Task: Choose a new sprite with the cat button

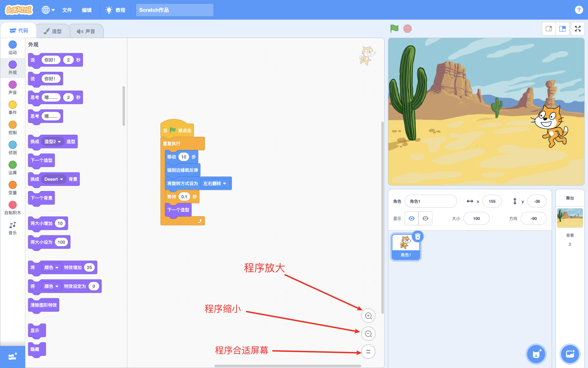Action: 536,354
